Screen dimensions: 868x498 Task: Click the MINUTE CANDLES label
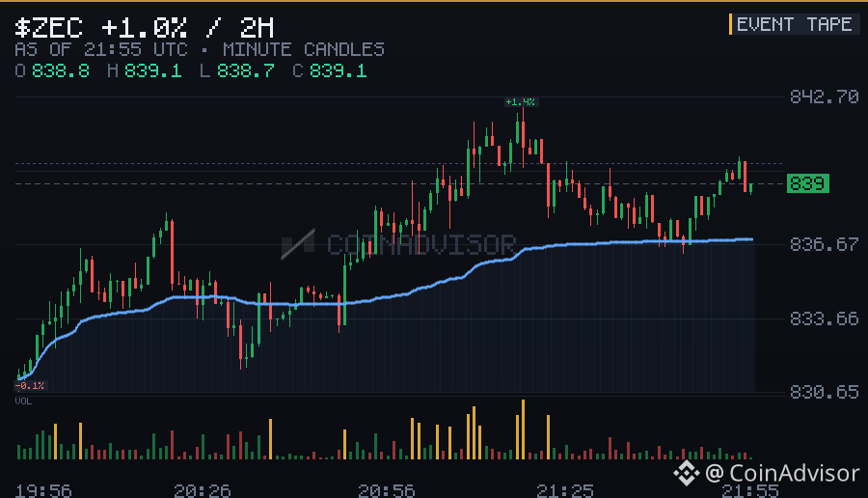click(304, 49)
